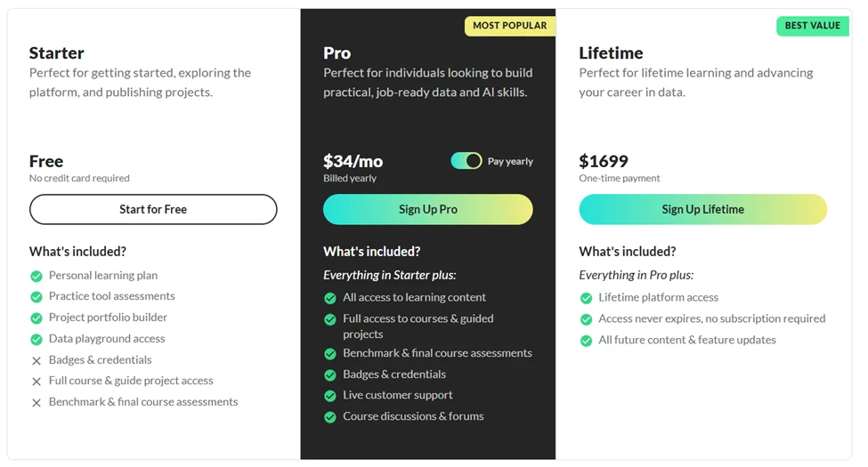Toggle the Pay yearly switch
Screen dimensions: 868x467
pos(466,161)
